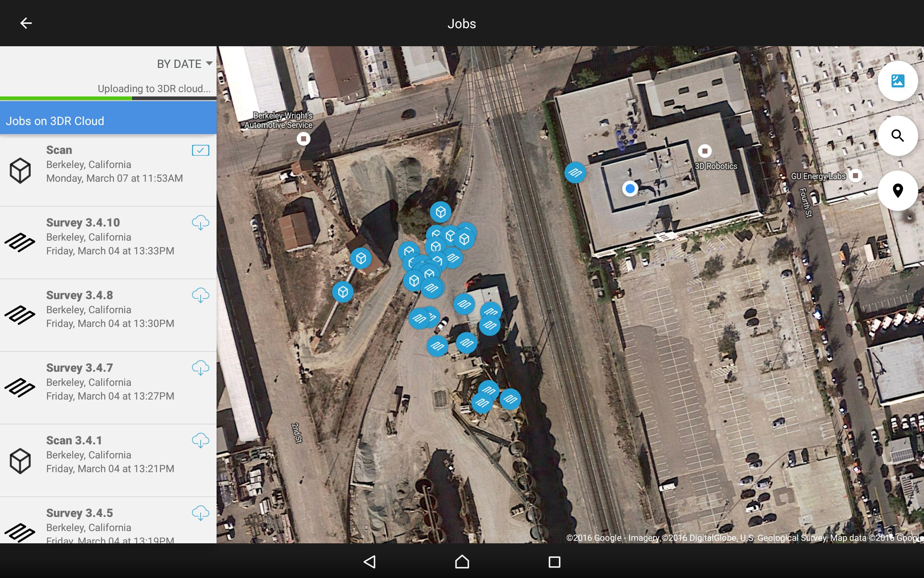Screen dimensions: 924x578
Task: Click the upload progress bar
Action: tap(108, 99)
